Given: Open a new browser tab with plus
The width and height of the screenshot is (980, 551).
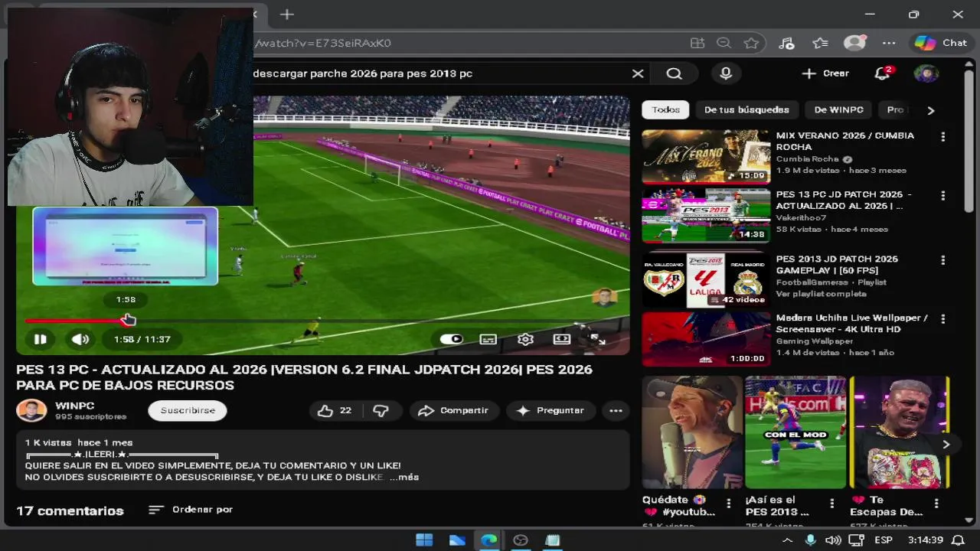Looking at the screenshot, I should tap(287, 15).
